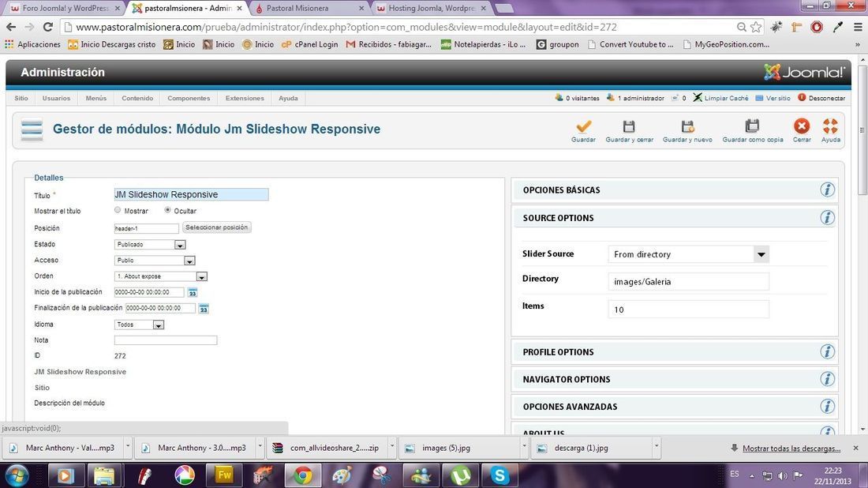Open cPanel Login bookmark
The height and width of the screenshot is (488, 868).
[x=310, y=44]
